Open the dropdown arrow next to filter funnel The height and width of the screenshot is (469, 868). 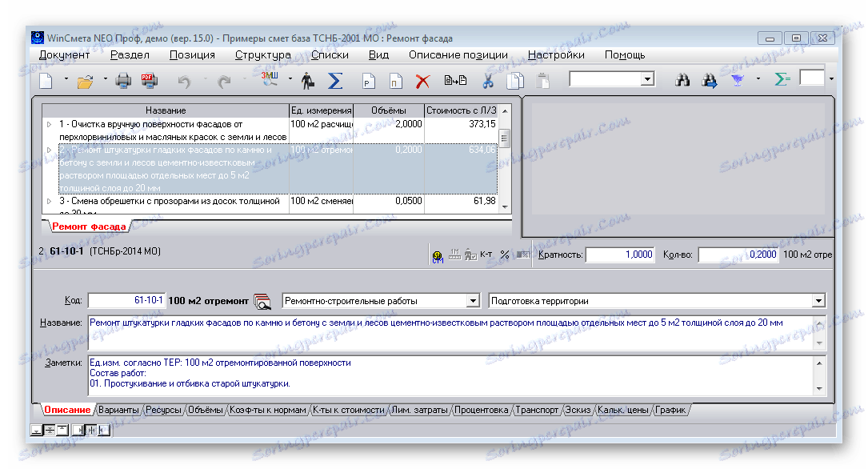click(758, 79)
